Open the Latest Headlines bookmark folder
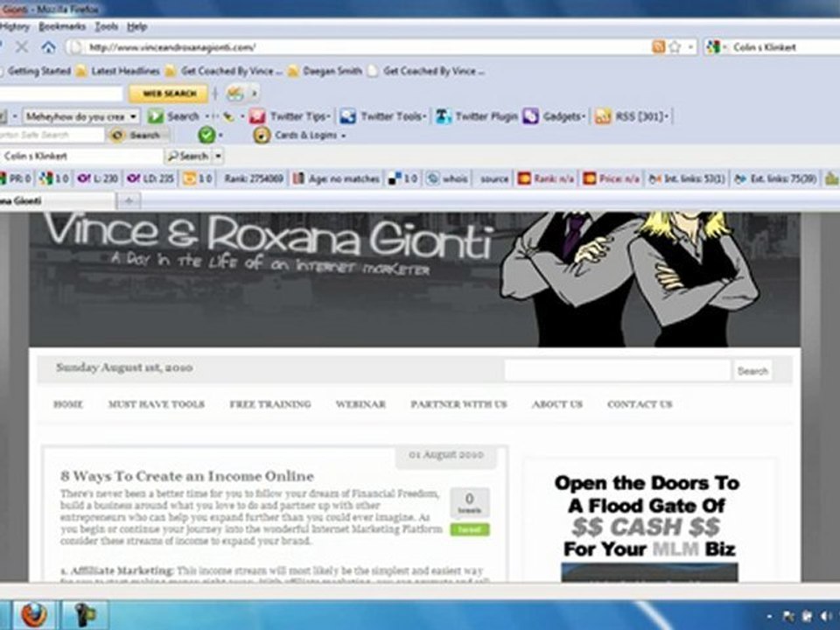Screen dimensions: 840x630 pyautogui.click(x=118, y=71)
